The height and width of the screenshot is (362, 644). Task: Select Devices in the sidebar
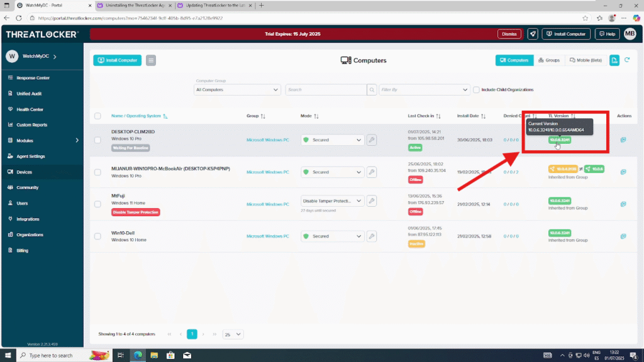pos(24,172)
